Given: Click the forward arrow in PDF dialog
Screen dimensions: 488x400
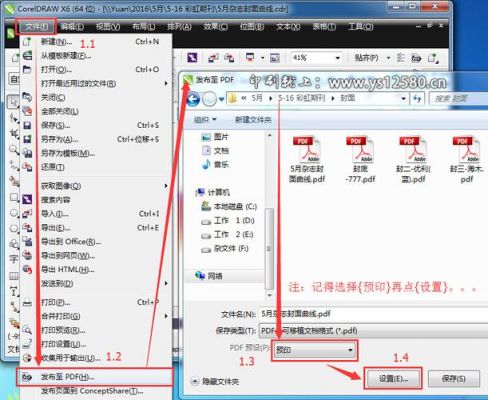Looking at the screenshot, I should (210, 99).
